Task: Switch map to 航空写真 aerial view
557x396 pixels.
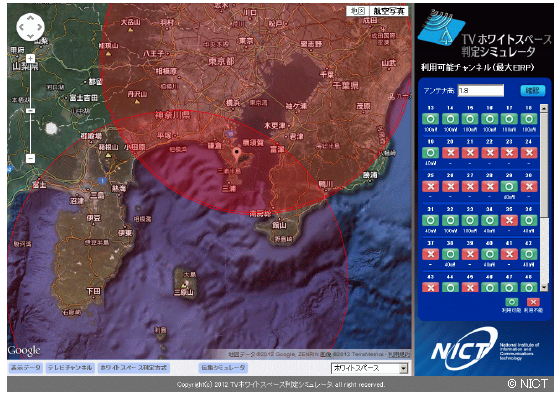Action: click(x=389, y=11)
